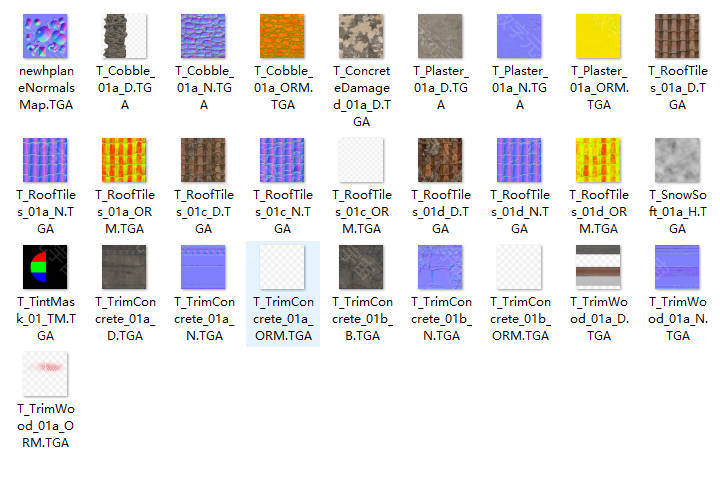Click the T_RoofTiles_01c_N.TGA icon
This screenshot has height=504, width=720.
282,160
